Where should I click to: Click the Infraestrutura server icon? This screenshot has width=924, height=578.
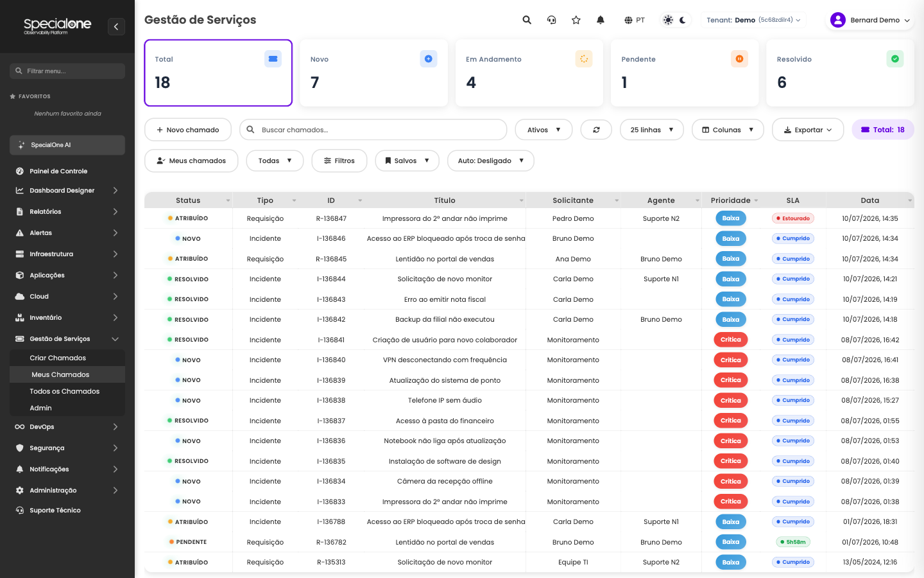click(x=20, y=254)
